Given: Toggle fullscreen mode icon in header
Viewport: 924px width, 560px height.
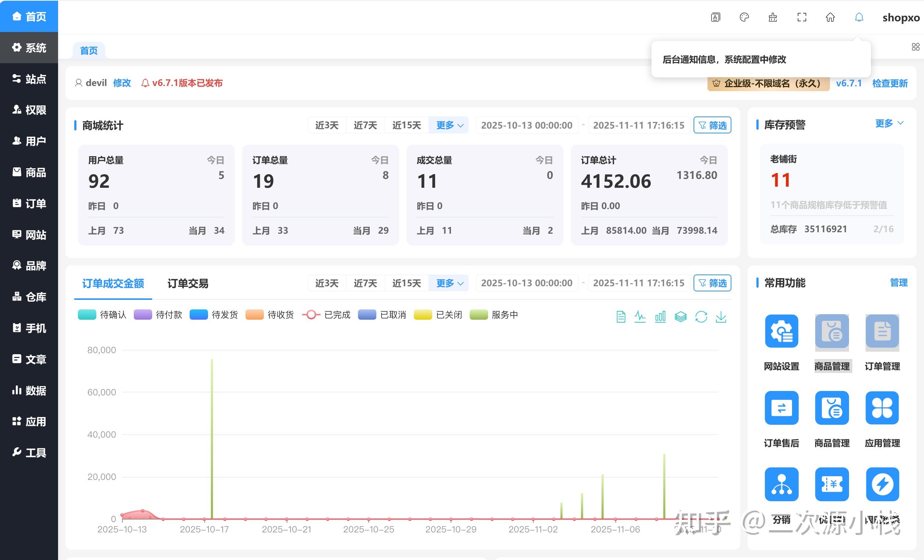Looking at the screenshot, I should [x=802, y=17].
